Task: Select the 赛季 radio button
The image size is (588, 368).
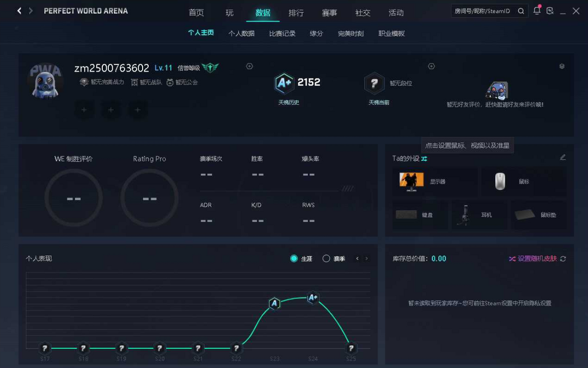Action: (x=326, y=259)
